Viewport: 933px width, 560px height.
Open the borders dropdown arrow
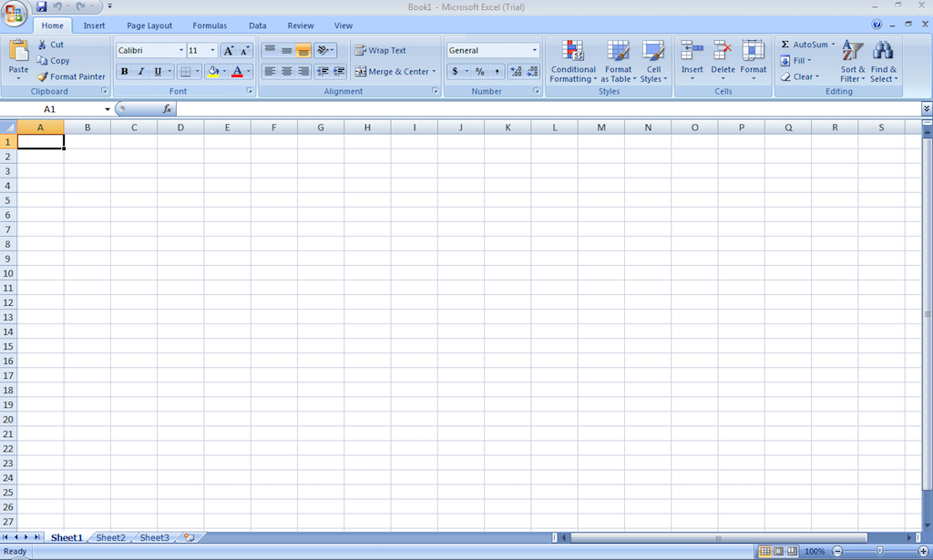click(x=197, y=71)
